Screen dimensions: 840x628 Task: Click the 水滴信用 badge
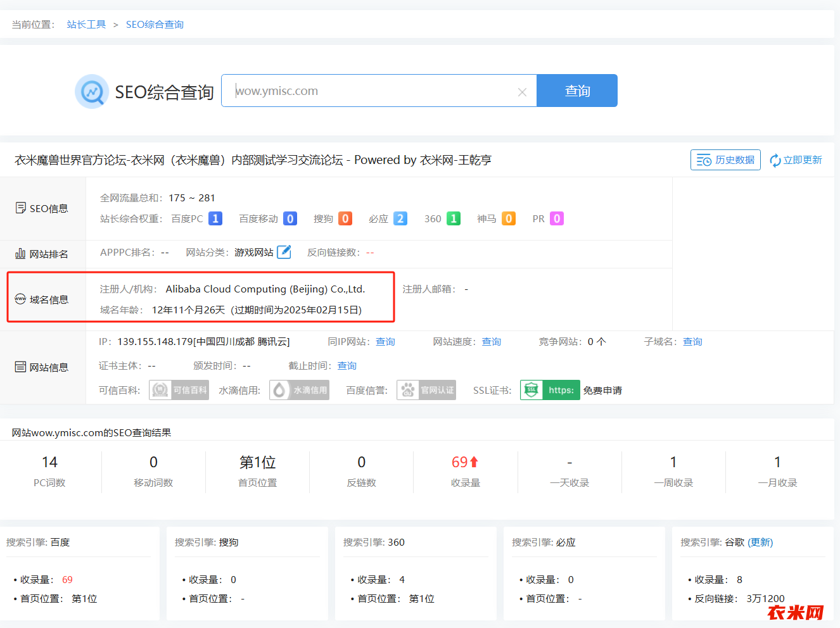[x=300, y=390]
